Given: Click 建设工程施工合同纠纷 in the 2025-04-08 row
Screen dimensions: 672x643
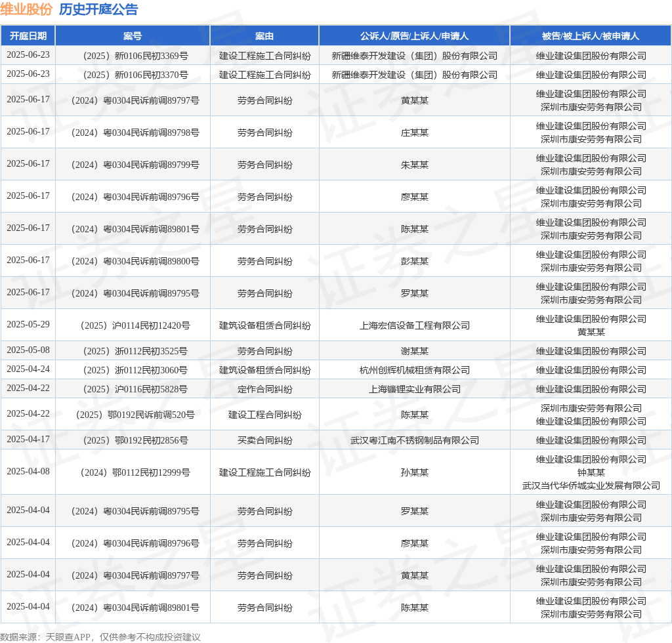Looking at the screenshot, I should (265, 472).
